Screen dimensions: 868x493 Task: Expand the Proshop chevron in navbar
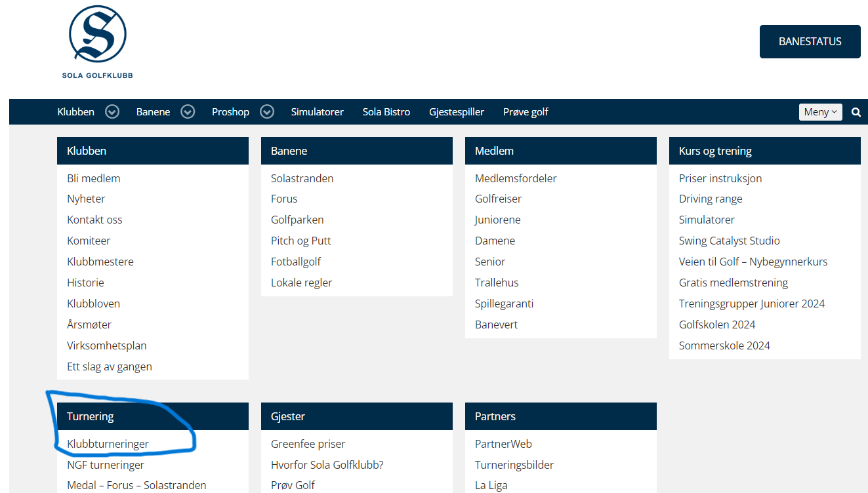266,112
